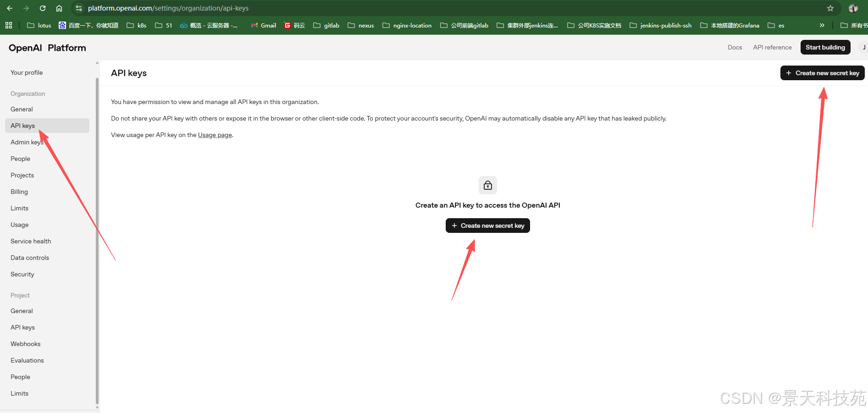
Task: Reload the page with the refresh icon
Action: [x=43, y=8]
